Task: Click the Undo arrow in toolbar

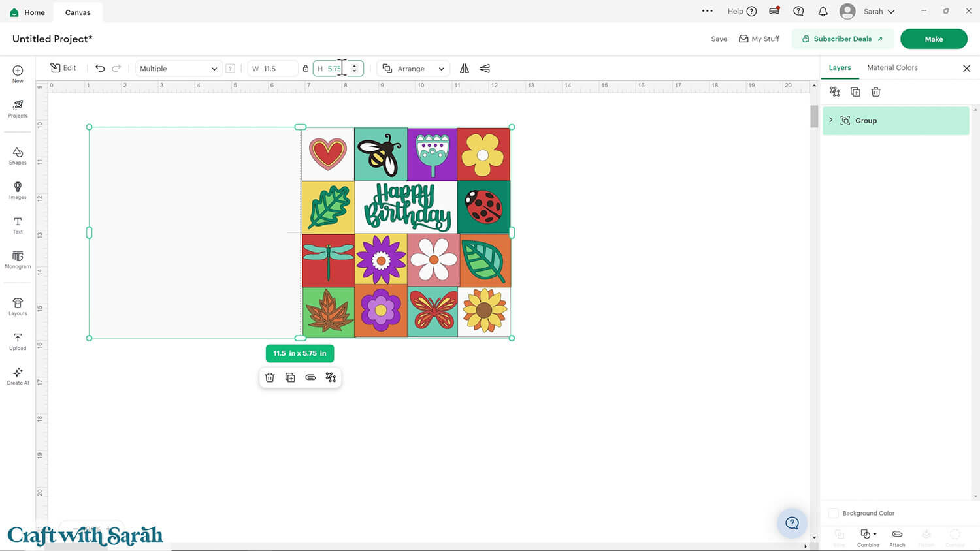Action: coord(100,69)
